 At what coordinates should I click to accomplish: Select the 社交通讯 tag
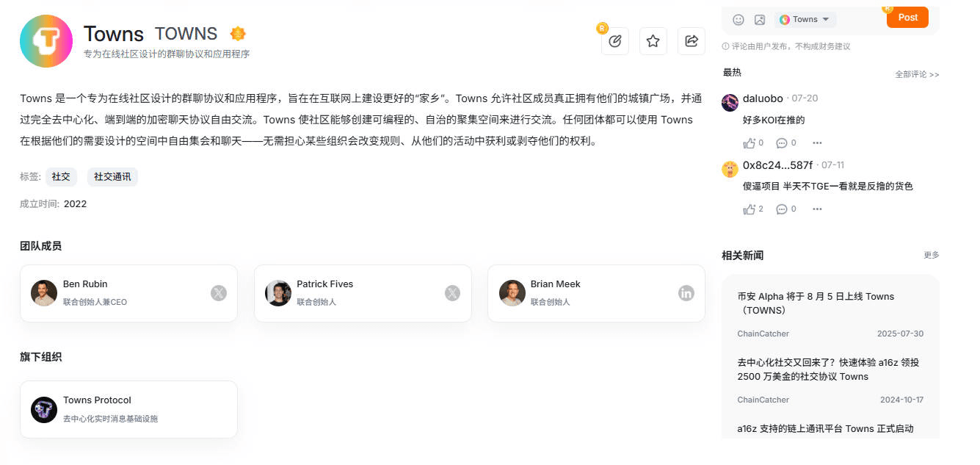click(112, 177)
